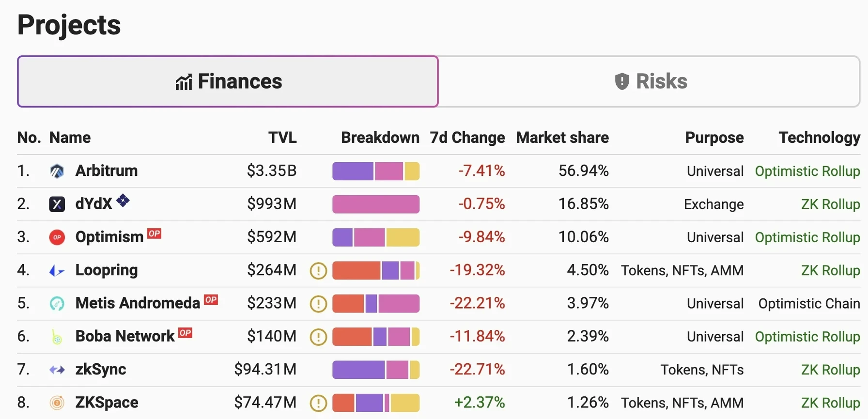Click the Metis Andromeda logo icon
Viewport: 868px width, 419px height.
click(x=57, y=304)
